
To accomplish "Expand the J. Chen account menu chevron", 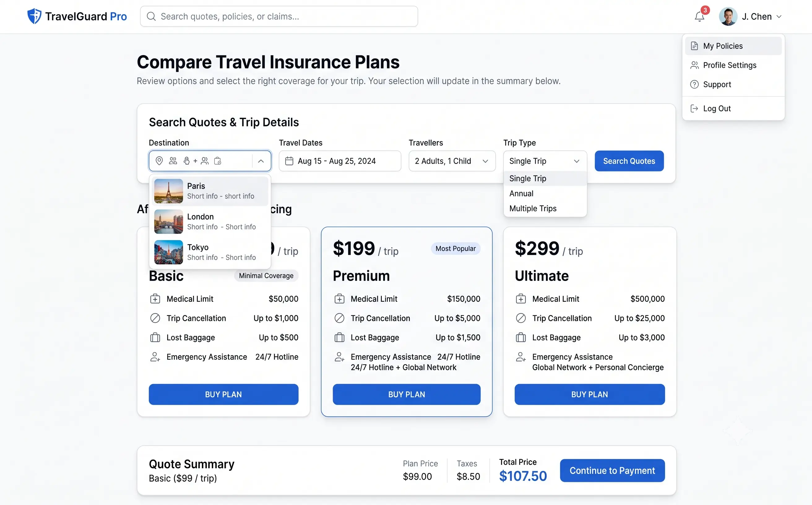I will [x=779, y=16].
